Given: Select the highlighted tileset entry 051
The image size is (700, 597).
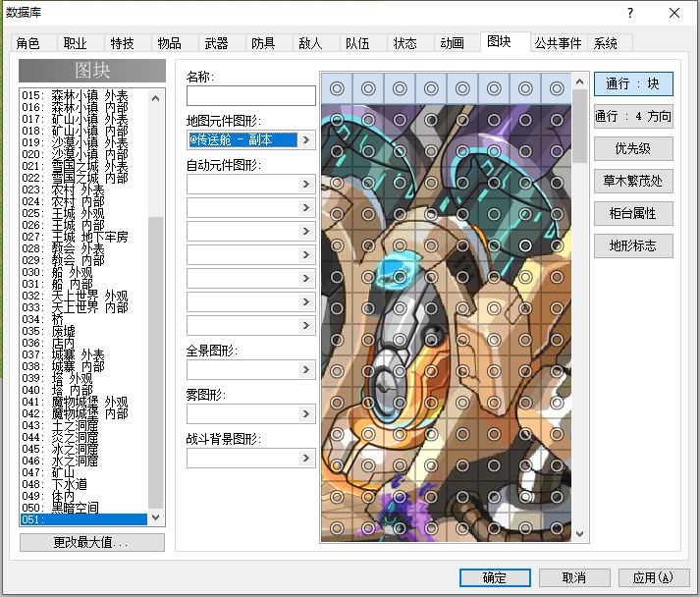Looking at the screenshot, I should tap(83, 519).
